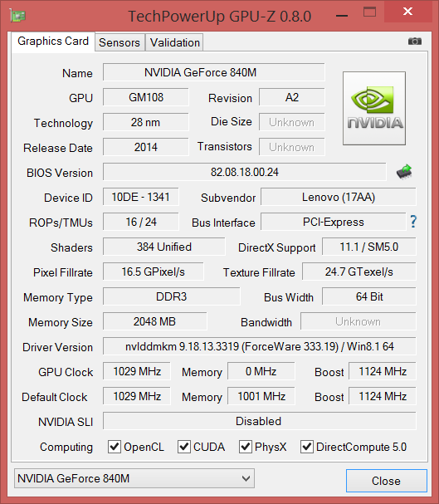Click the GPU field showing GM108
Screen dimensions: 439x504
point(146,97)
